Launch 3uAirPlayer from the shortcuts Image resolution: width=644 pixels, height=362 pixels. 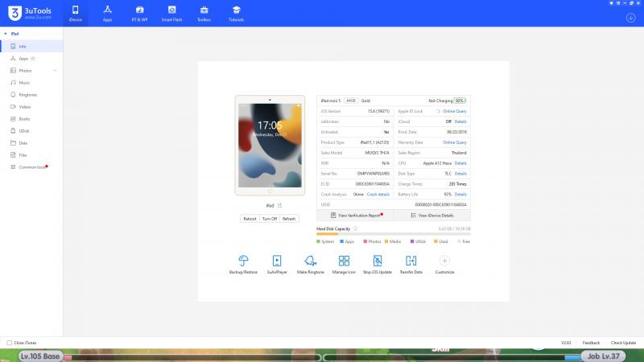[277, 261]
